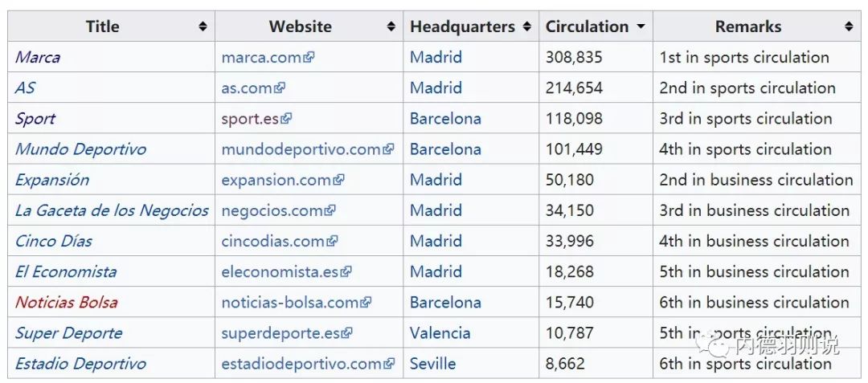
Task: Open the Marca newspaper article link
Action: [x=38, y=57]
